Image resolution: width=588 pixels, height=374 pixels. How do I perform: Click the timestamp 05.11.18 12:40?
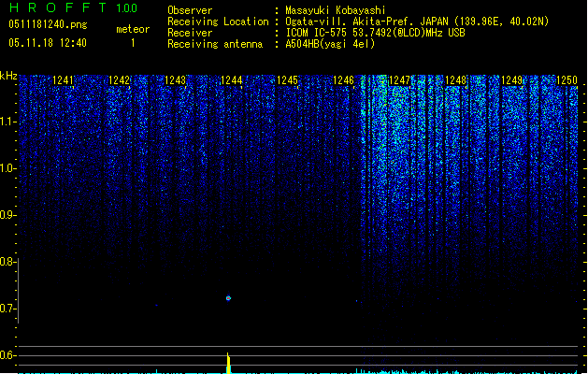[x=48, y=43]
